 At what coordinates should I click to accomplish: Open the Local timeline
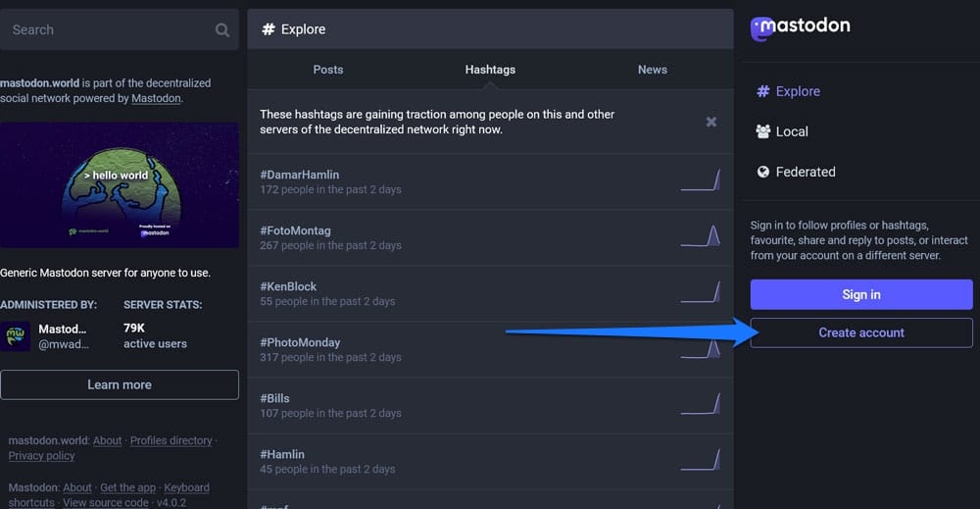(x=791, y=131)
